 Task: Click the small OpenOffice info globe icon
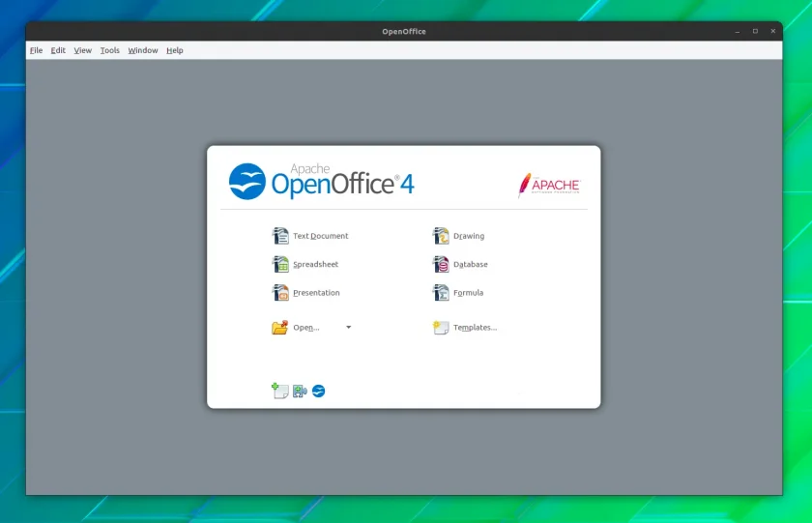(x=318, y=391)
